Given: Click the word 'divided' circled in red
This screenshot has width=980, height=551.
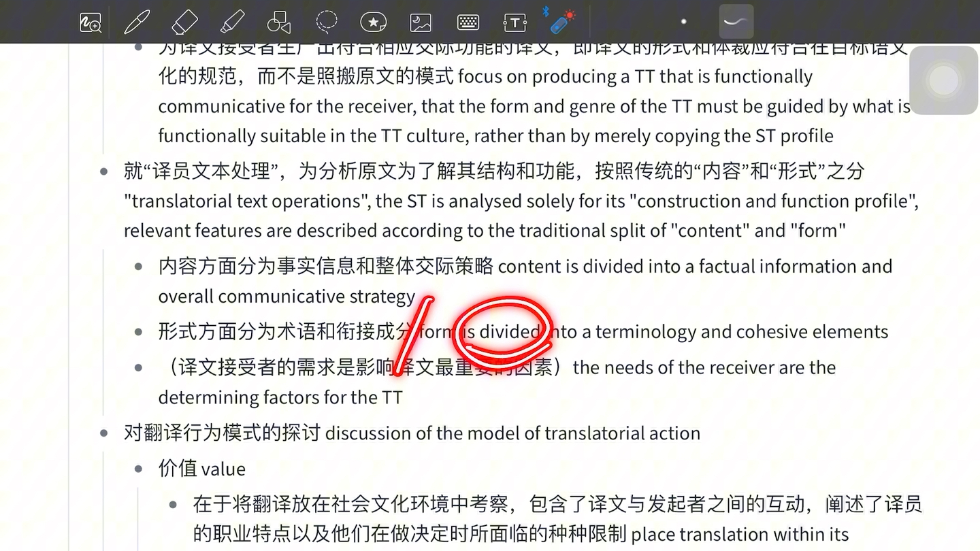Looking at the screenshot, I should click(510, 332).
